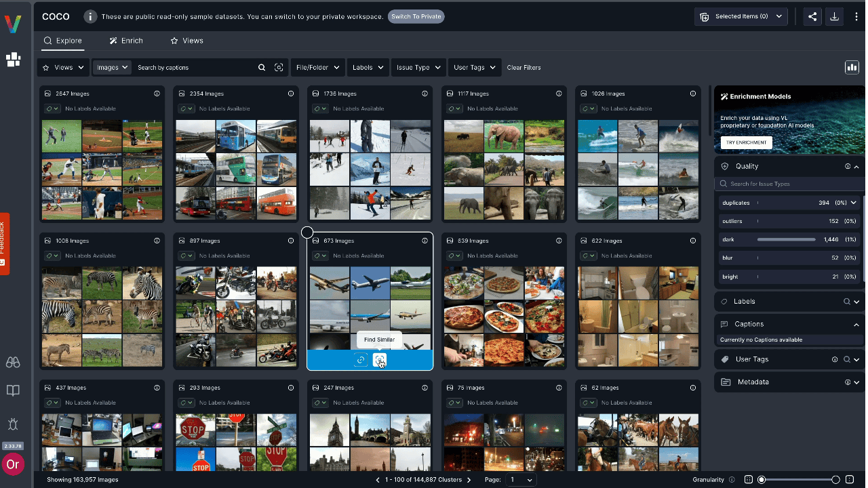The image size is (868, 488).
Task: Click the right handle of Granularity slider
Action: (x=835, y=479)
